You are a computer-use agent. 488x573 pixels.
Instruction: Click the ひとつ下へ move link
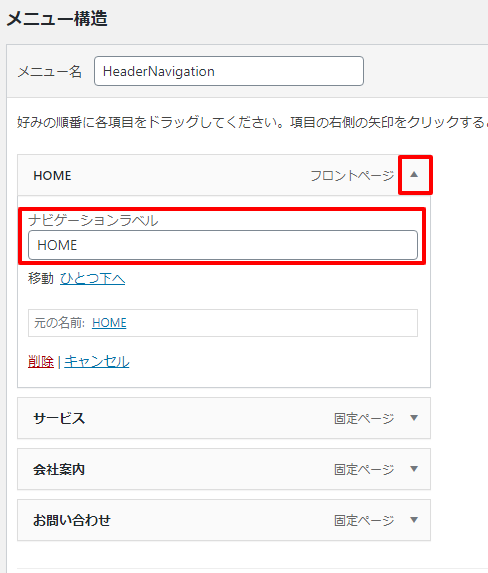92,278
